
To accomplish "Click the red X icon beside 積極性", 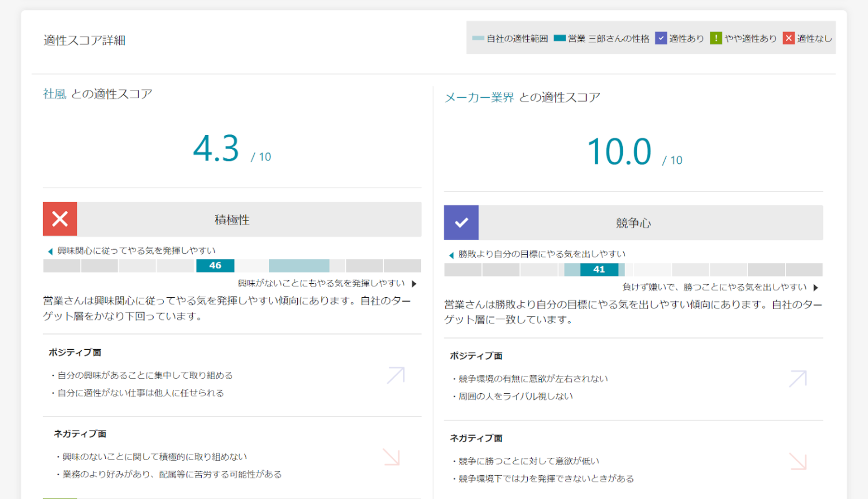I will 60,219.
